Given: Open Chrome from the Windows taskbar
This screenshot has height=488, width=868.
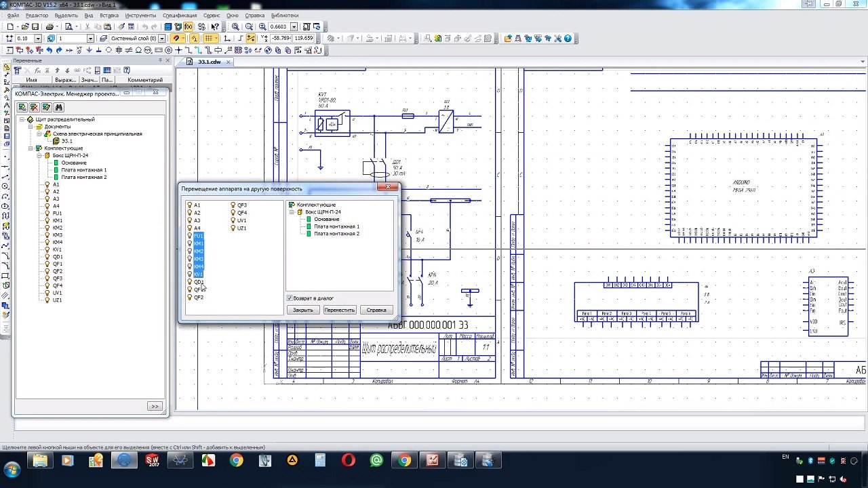Looking at the screenshot, I should coord(236,461).
